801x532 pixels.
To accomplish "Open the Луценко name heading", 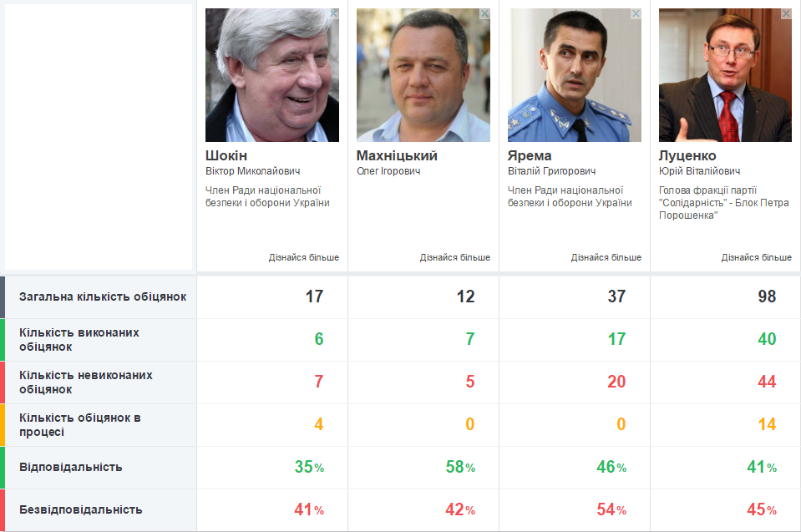I will click(x=687, y=155).
